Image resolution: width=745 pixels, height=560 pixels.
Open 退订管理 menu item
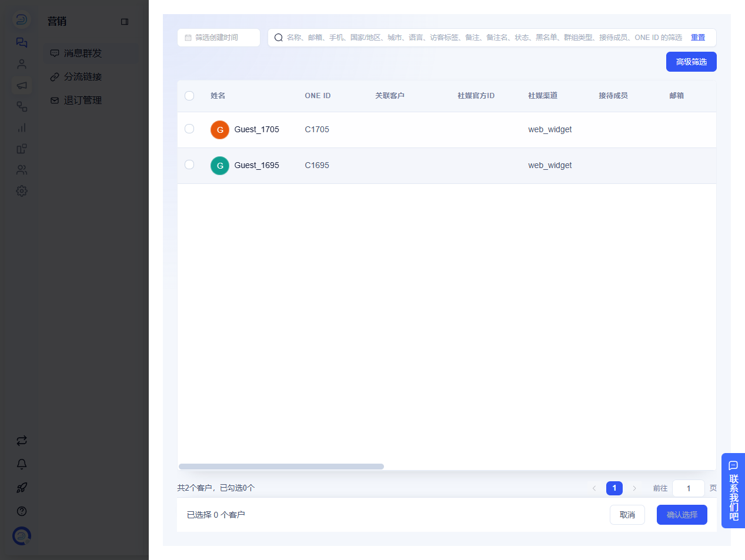click(91, 100)
